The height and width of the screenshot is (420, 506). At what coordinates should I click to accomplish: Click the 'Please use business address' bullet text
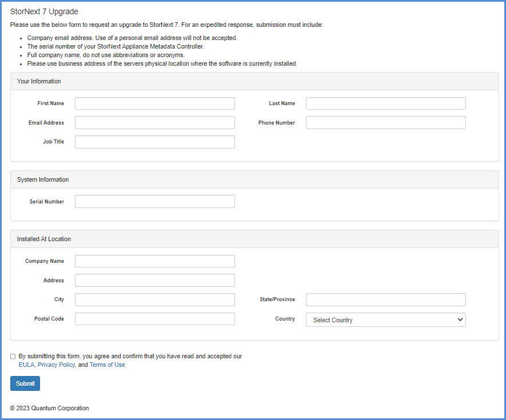(162, 63)
